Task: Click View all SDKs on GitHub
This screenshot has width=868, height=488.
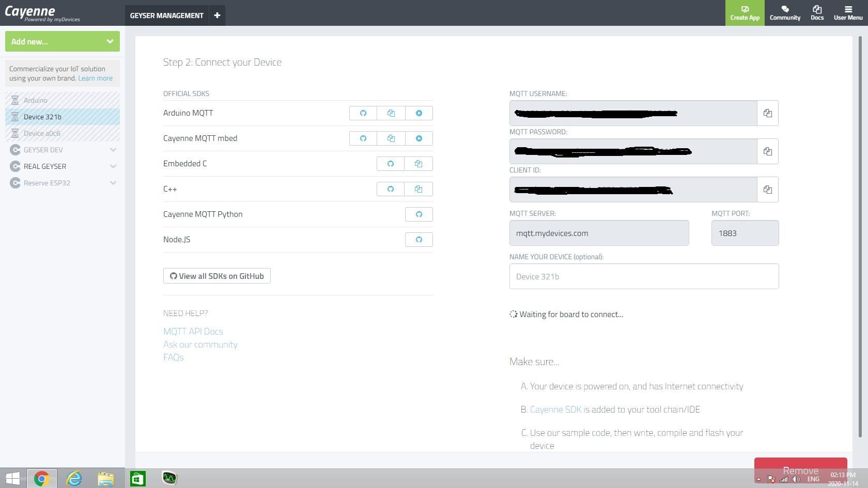Action: tap(217, 276)
